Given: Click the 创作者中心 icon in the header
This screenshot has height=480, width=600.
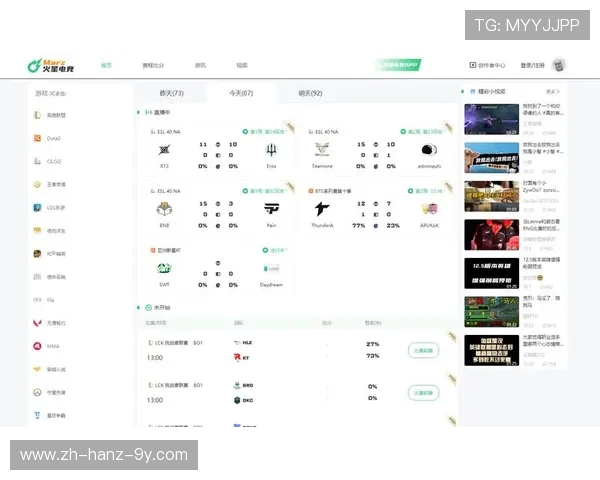Looking at the screenshot, I should (473, 65).
